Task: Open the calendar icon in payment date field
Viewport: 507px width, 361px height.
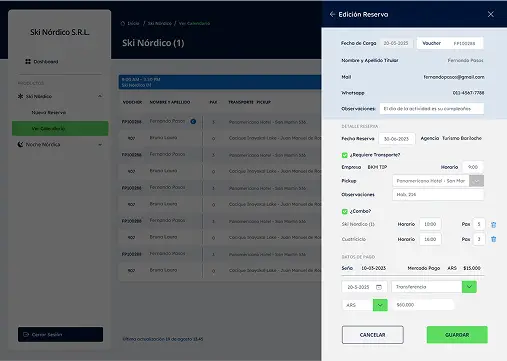Action: pyautogui.click(x=379, y=287)
